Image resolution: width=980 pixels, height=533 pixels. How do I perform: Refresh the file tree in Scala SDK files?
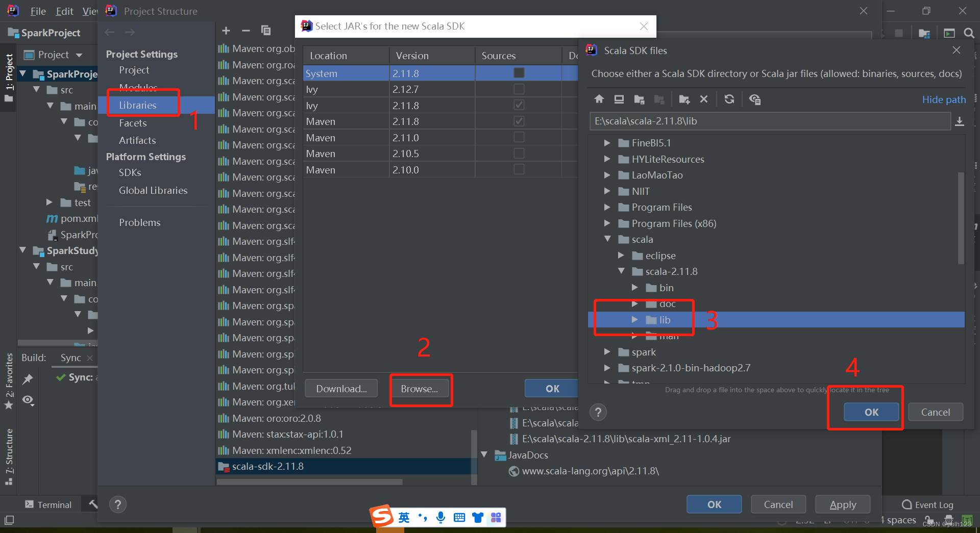(729, 99)
